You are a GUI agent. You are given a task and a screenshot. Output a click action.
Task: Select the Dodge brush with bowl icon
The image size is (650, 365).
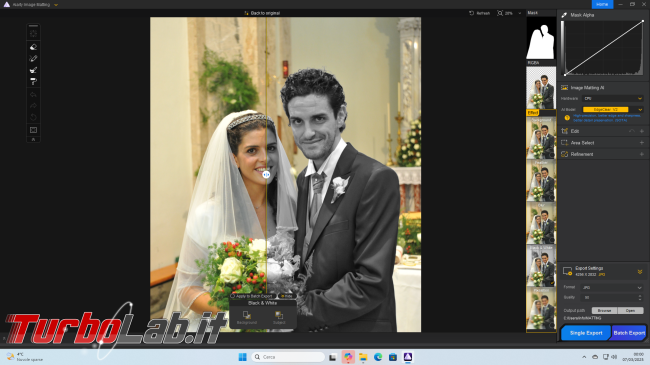point(34,70)
